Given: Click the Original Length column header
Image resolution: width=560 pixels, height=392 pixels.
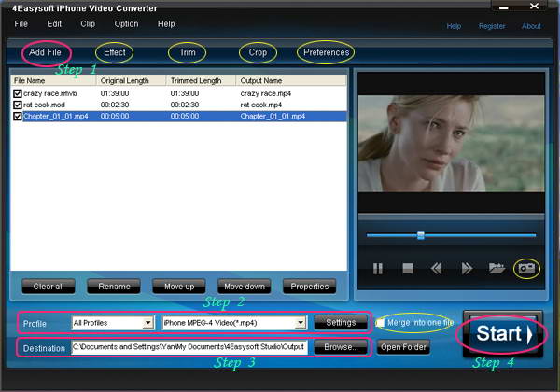Looking at the screenshot, I should 131,80.
